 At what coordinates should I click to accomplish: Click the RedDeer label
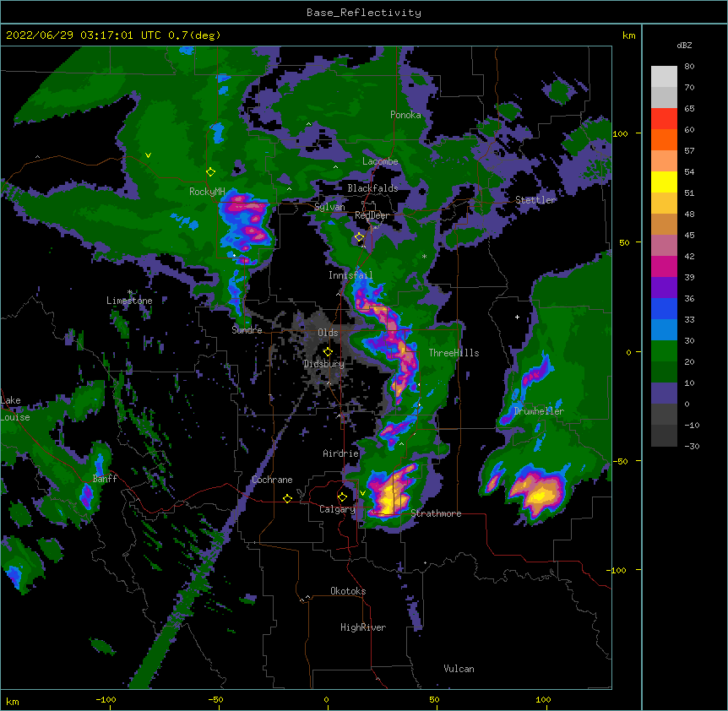coord(372,215)
